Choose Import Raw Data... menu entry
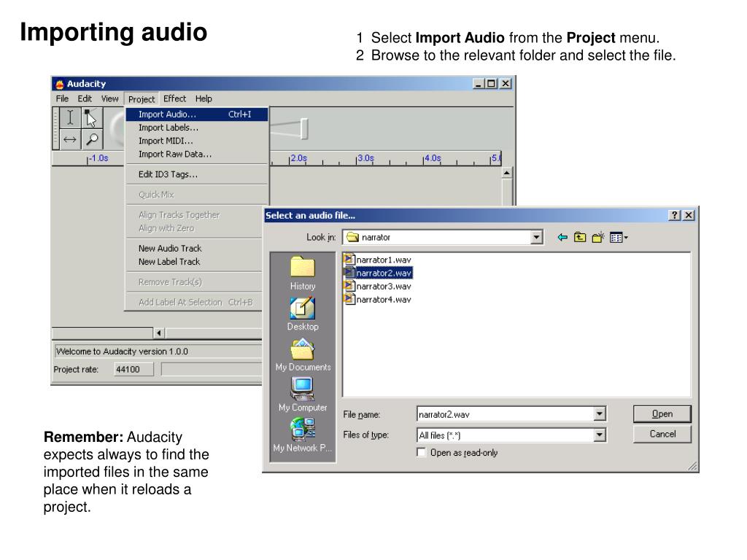Image resolution: width=747 pixels, height=560 pixels. click(197, 155)
